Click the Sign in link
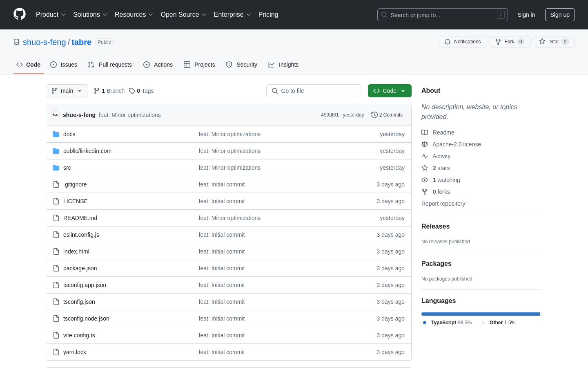Image resolution: width=588 pixels, height=368 pixels. (526, 15)
